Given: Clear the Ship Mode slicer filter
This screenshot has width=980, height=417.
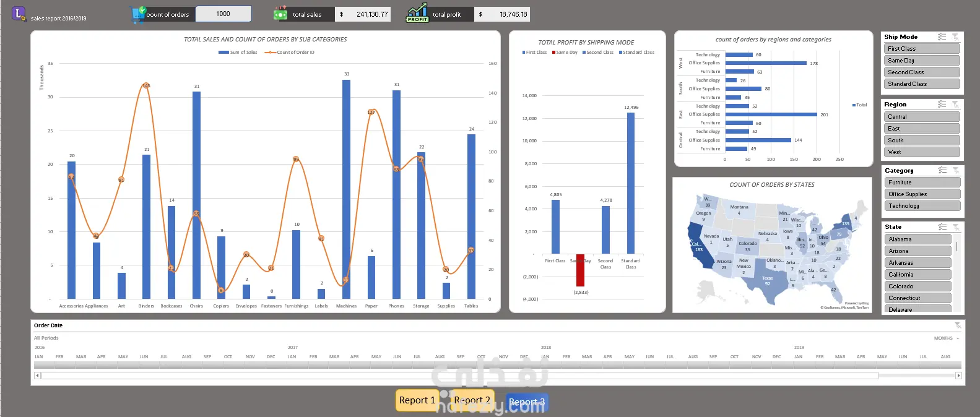Looking at the screenshot, I should coord(955,37).
